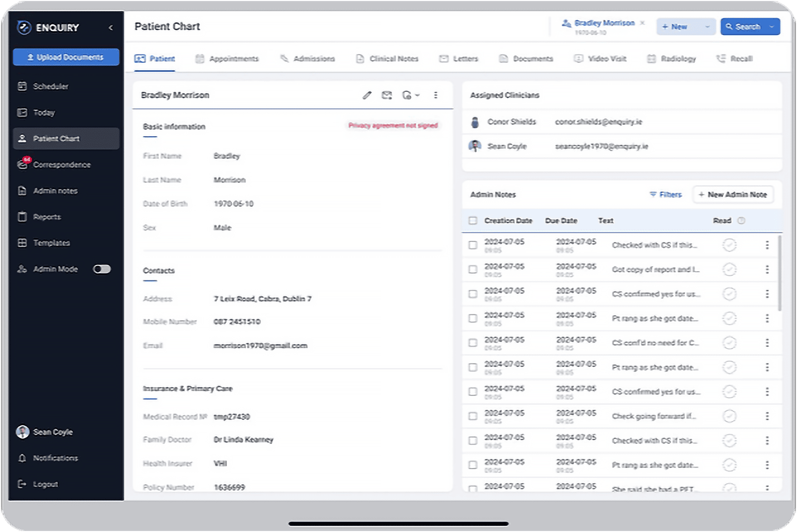797x532 pixels.
Task: Click the info icon next to Read column
Action: tap(741, 221)
